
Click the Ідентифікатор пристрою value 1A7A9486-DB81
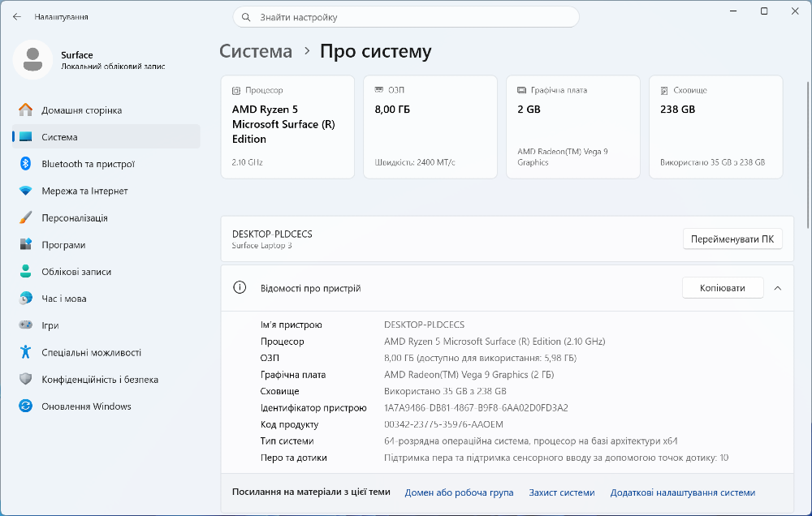pyautogui.click(x=476, y=408)
